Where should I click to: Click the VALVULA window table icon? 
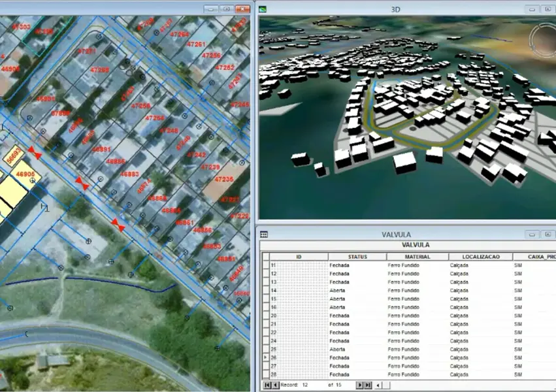(264, 235)
